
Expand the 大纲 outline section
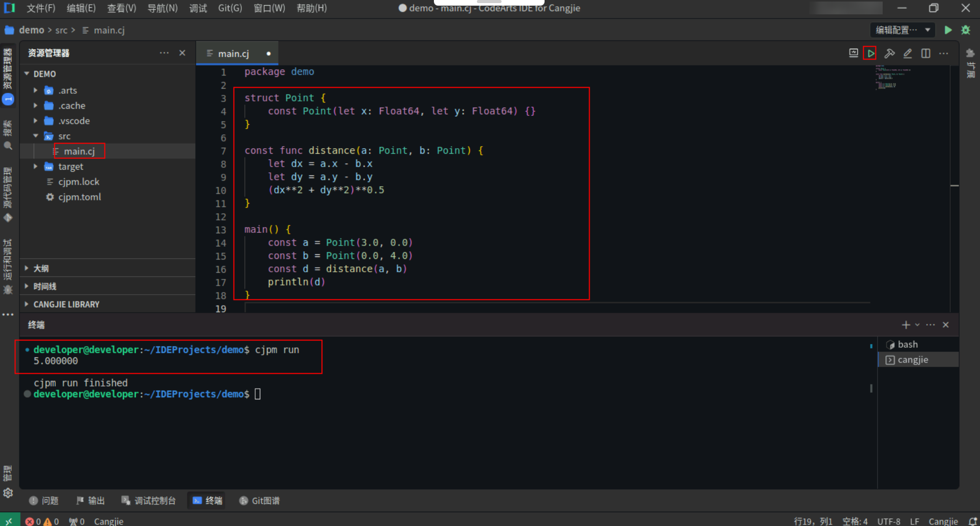pyautogui.click(x=41, y=269)
